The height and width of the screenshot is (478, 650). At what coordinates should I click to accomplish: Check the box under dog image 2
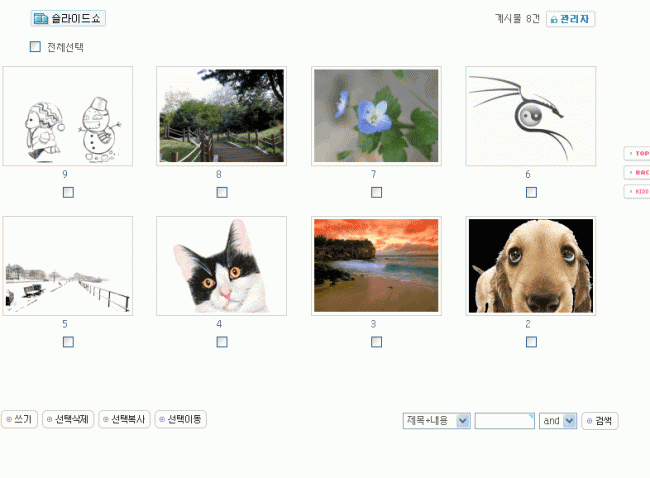[531, 342]
